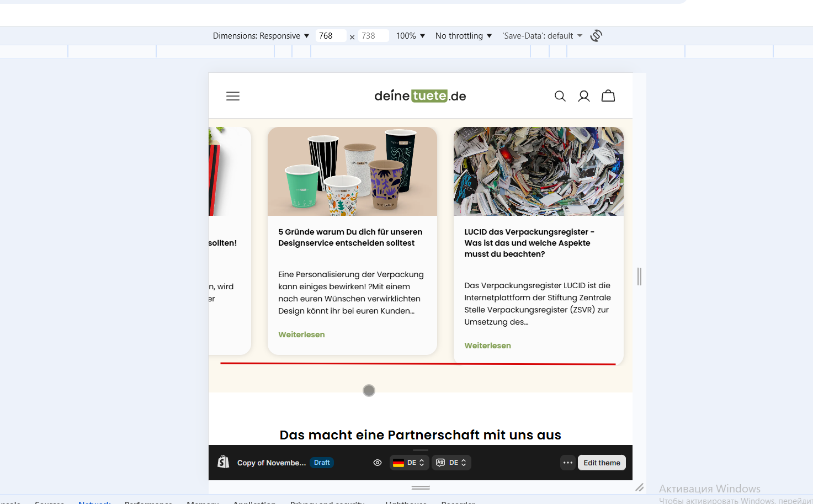The height and width of the screenshot is (504, 813).
Task: Click the Edit theme button
Action: [602, 463]
